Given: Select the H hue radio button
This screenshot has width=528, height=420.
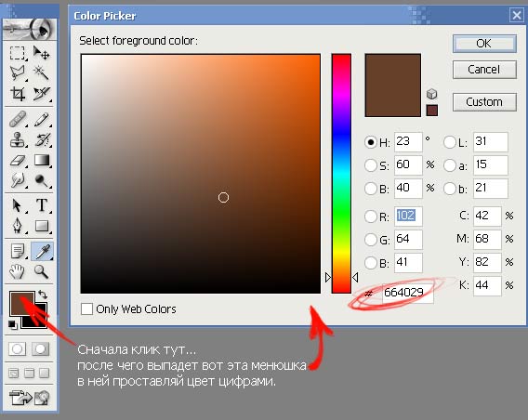Looking at the screenshot, I should coord(370,142).
